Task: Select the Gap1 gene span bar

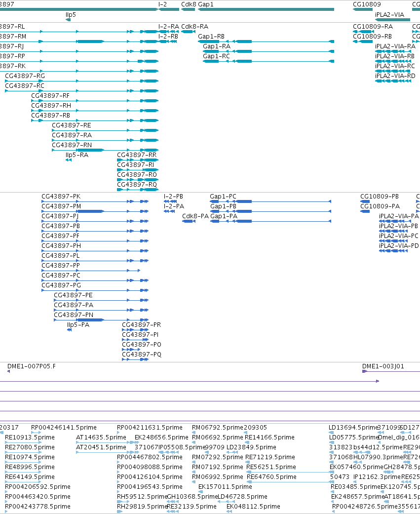Action: click(266, 9)
